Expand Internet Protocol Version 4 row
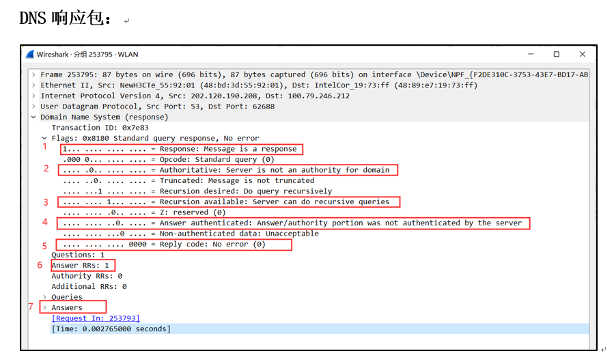 [33, 96]
